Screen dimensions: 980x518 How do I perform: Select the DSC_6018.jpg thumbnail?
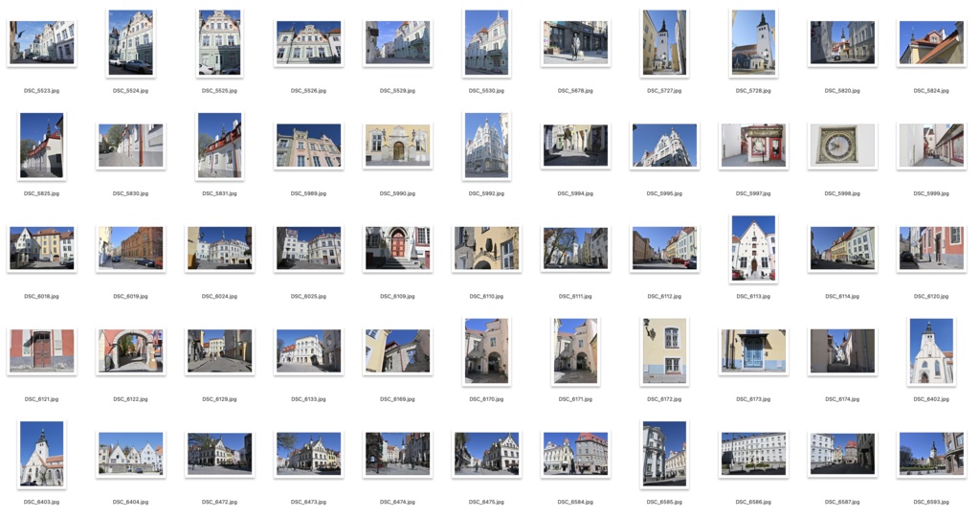[42, 248]
